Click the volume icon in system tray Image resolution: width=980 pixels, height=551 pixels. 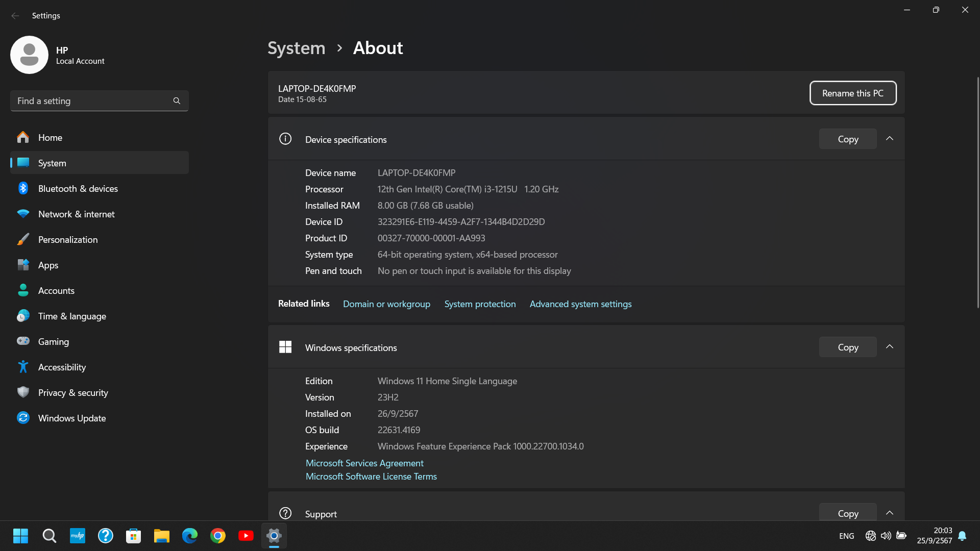click(886, 536)
